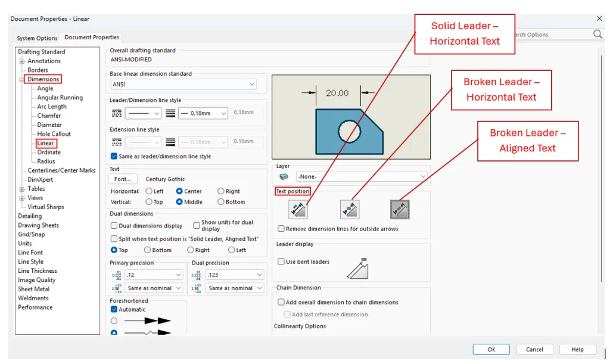
Task: Select Broken Leader Aligned Text position icon
Action: pyautogui.click(x=400, y=210)
